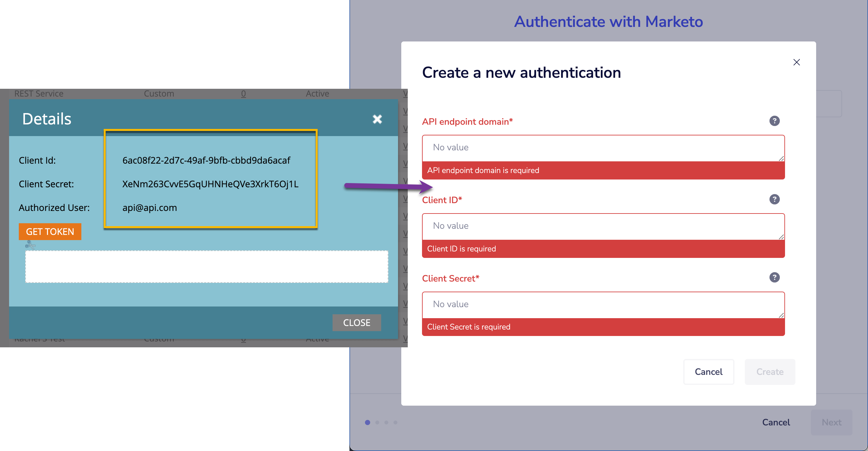
Task: Click the Client Secret is required message
Action: coord(468,327)
